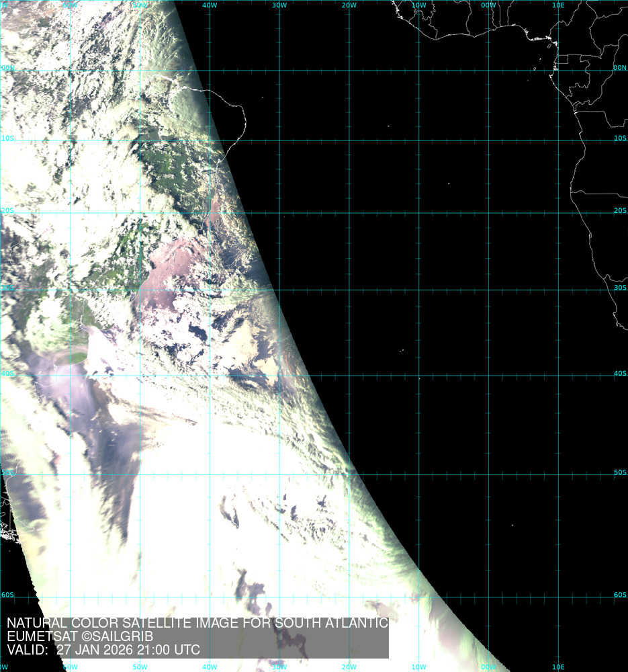Image resolution: width=628 pixels, height=672 pixels.
Task: Click the grid intersection of 40W and 30S
Action: (x=210, y=290)
